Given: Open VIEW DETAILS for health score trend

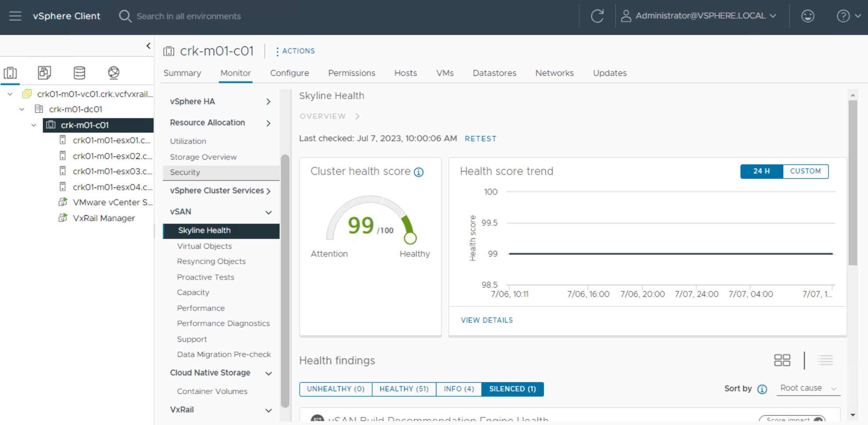Looking at the screenshot, I should click(487, 320).
